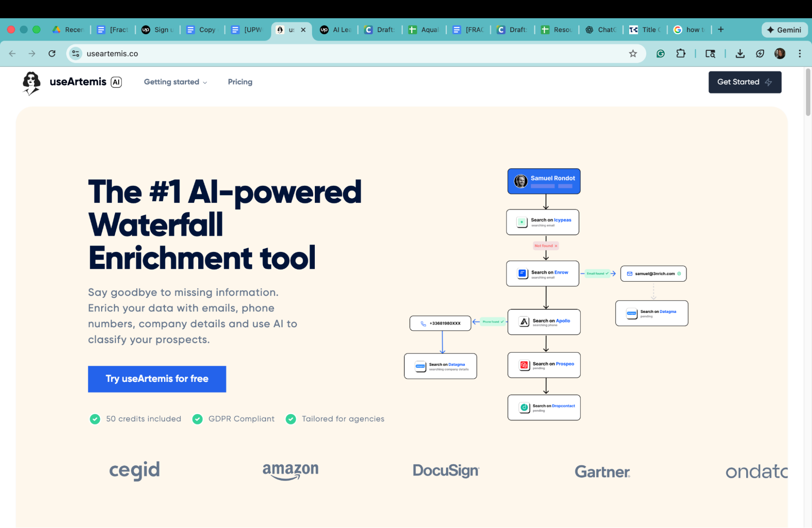Click the pending Datagma node under email

click(652, 313)
